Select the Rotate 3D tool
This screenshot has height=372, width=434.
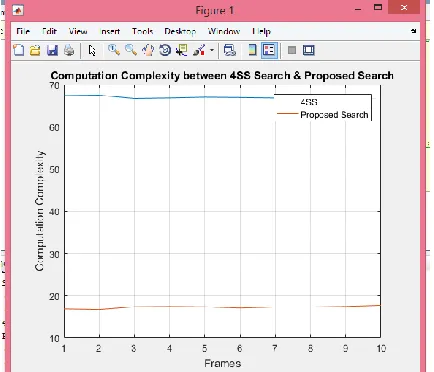click(165, 50)
